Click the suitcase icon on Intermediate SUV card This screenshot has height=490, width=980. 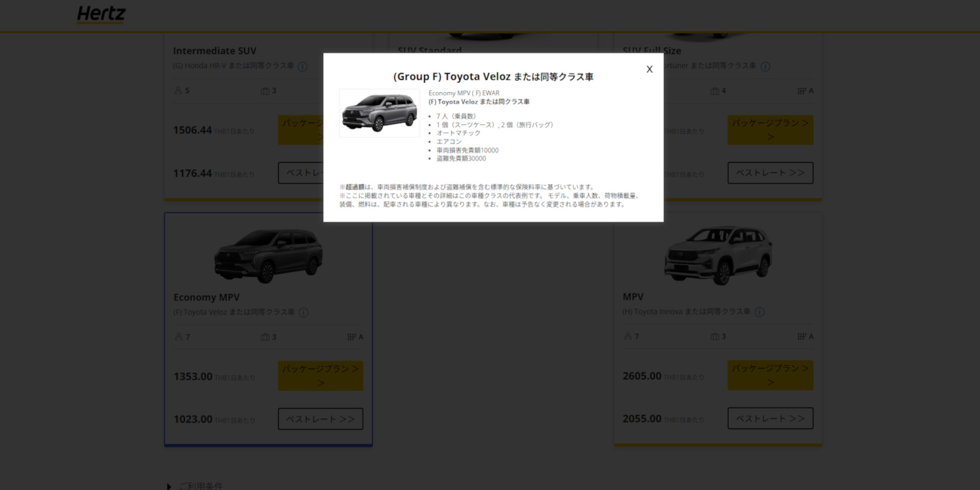(265, 90)
